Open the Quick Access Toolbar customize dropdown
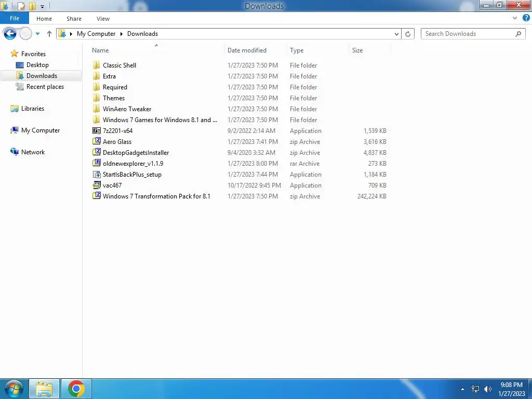The height and width of the screenshot is (399, 532). (x=43, y=6)
